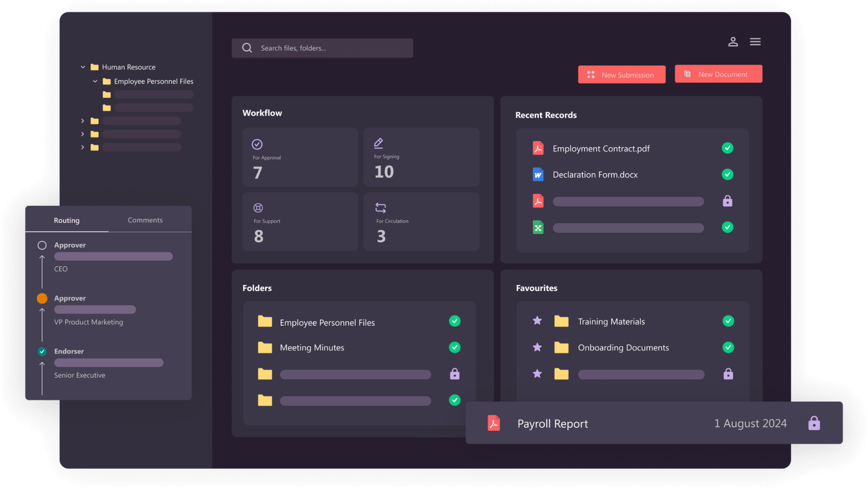Toggle green checkmark on Meeting Minutes folder
This screenshot has width=868, height=488.
[x=454, y=347]
